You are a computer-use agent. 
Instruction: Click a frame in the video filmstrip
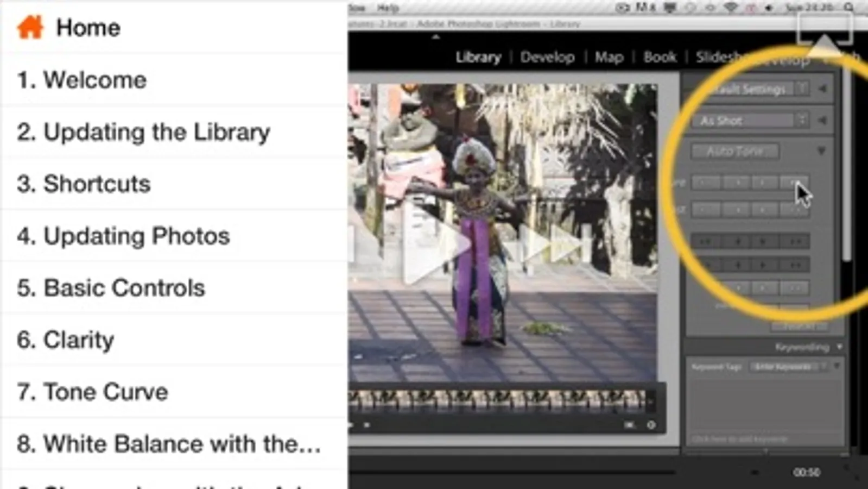coord(498,400)
